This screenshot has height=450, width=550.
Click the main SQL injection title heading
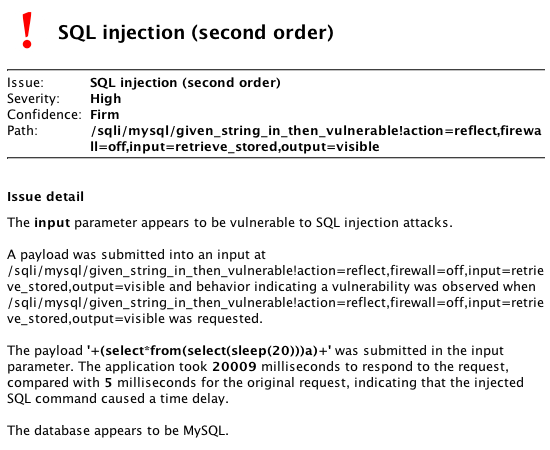196,33
